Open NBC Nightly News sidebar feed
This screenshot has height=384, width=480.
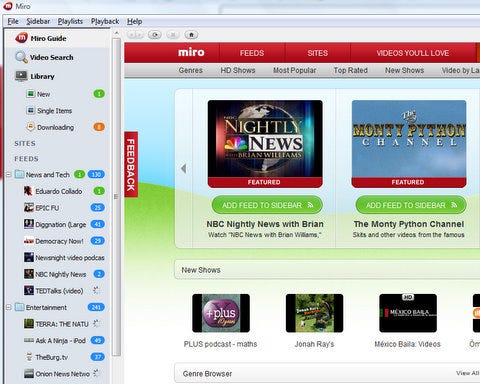57,274
